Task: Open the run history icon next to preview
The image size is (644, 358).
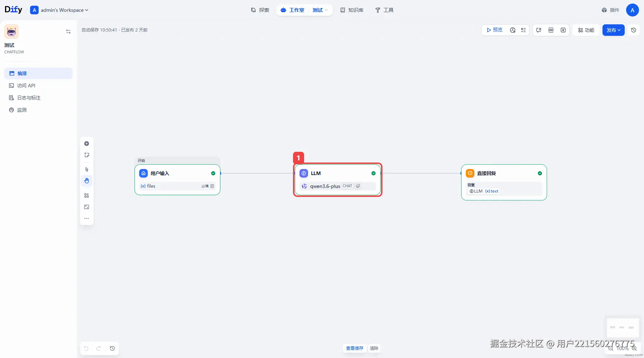Action: [x=513, y=30]
